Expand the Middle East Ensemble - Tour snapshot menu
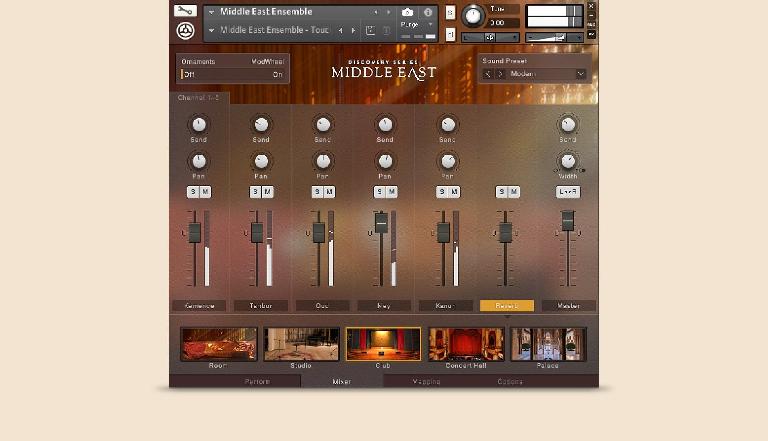The image size is (768, 441). pos(212,30)
